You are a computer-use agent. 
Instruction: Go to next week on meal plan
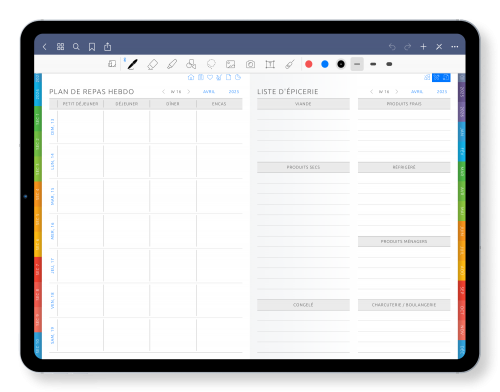(189, 91)
